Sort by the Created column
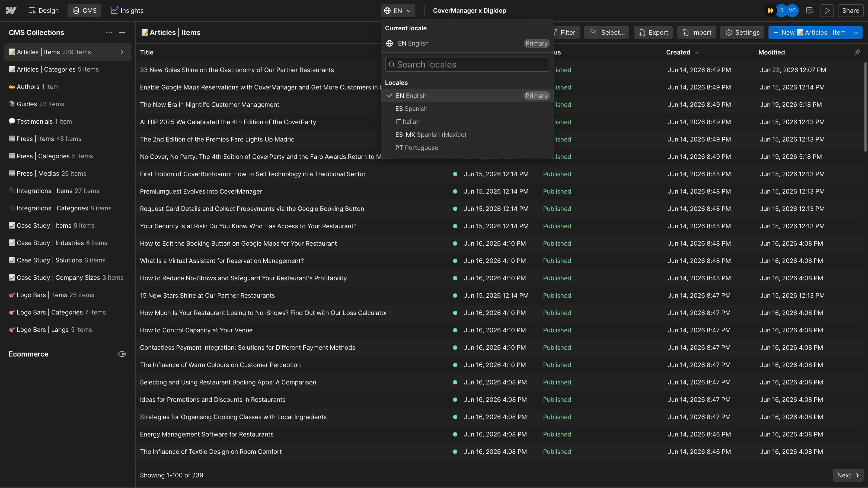This screenshot has height=488, width=868. [x=682, y=53]
